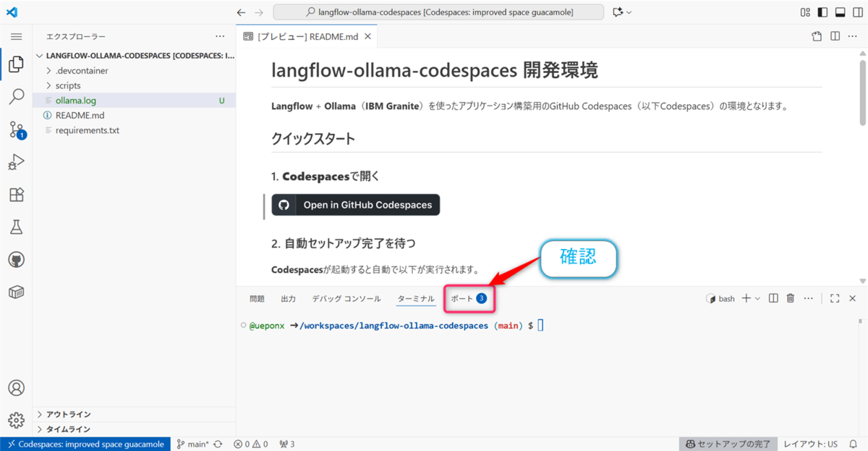The height and width of the screenshot is (451, 868).
Task: Maximize the panel size
Action: coord(835,298)
